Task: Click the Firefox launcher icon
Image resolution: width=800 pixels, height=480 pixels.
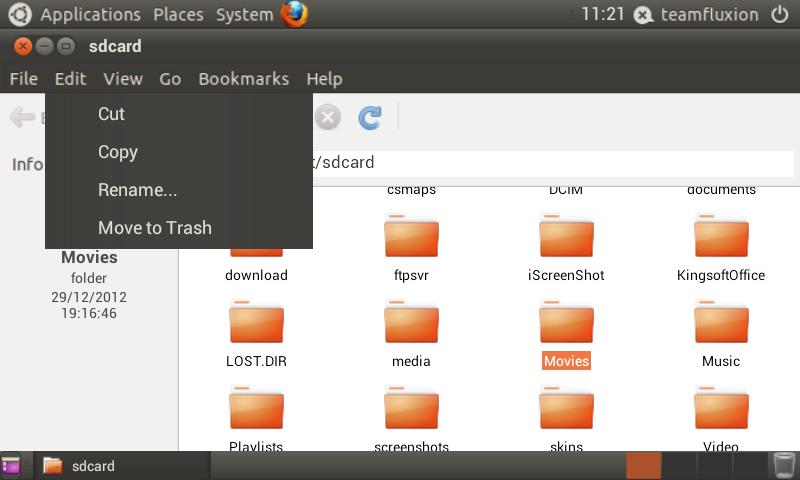Action: click(x=294, y=14)
